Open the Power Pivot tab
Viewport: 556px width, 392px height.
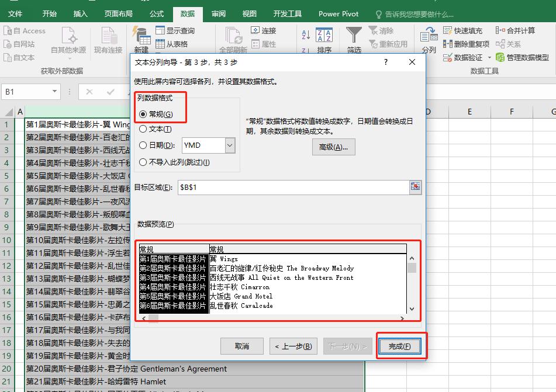339,14
